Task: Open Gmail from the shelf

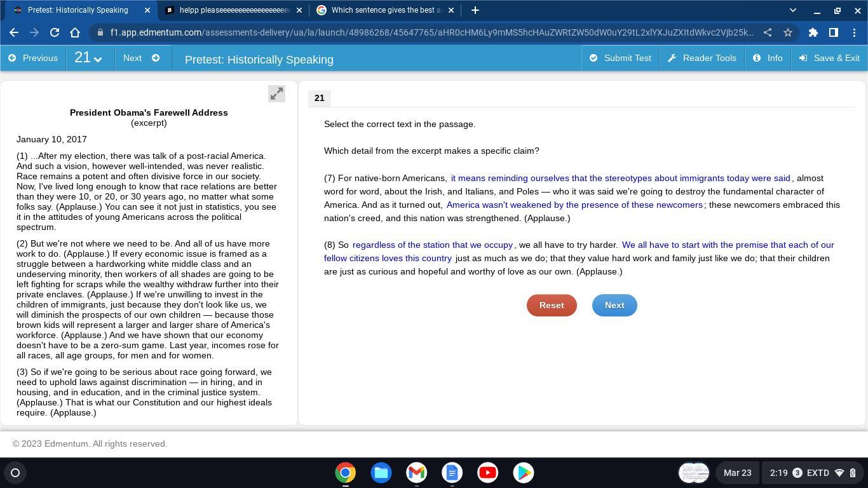Action: 417,473
